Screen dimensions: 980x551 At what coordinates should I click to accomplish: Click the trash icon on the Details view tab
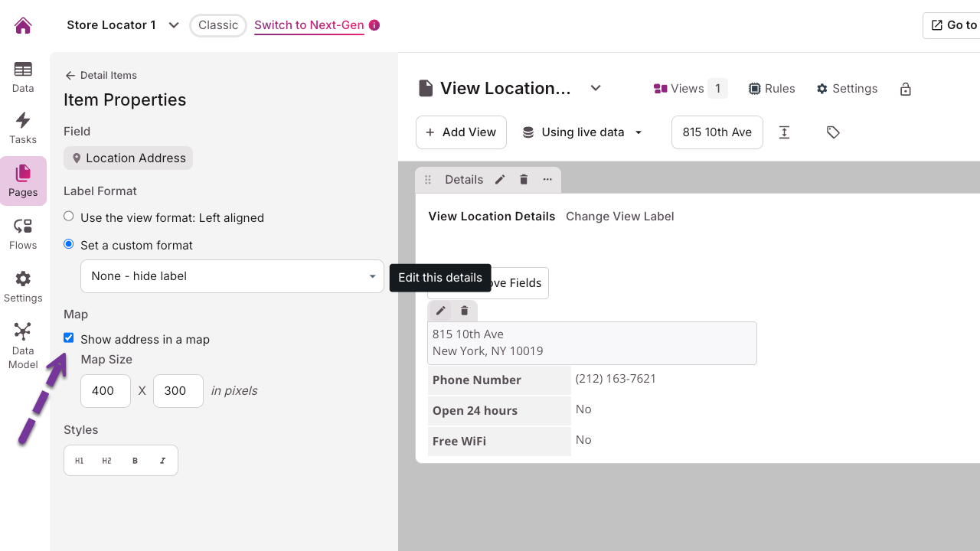click(x=524, y=180)
